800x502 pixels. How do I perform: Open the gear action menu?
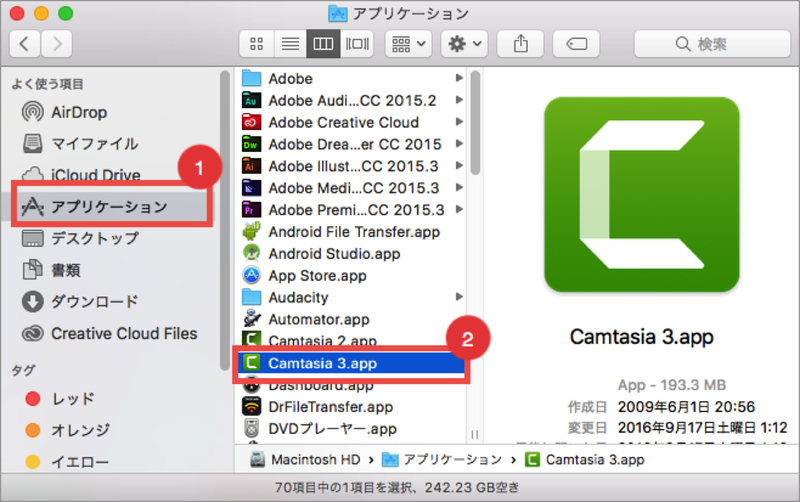click(x=464, y=44)
